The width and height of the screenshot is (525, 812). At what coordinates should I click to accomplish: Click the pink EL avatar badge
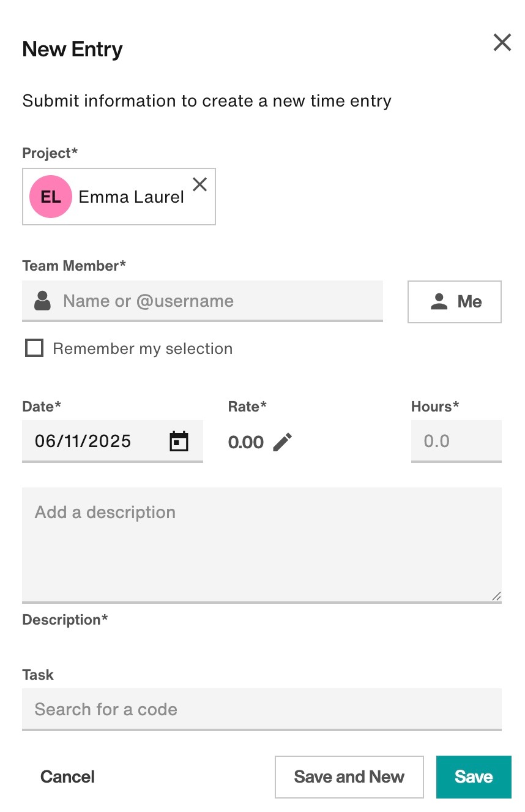(51, 197)
